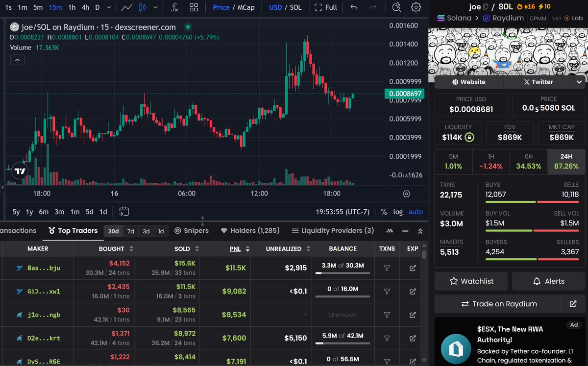Sort table by SOLD column
Screen dimensions: 588x366
[x=186, y=249]
